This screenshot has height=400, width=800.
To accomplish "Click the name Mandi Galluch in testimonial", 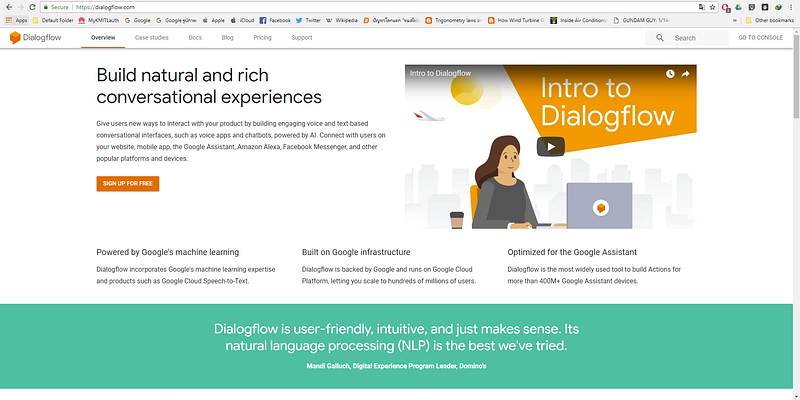I will [x=328, y=366].
